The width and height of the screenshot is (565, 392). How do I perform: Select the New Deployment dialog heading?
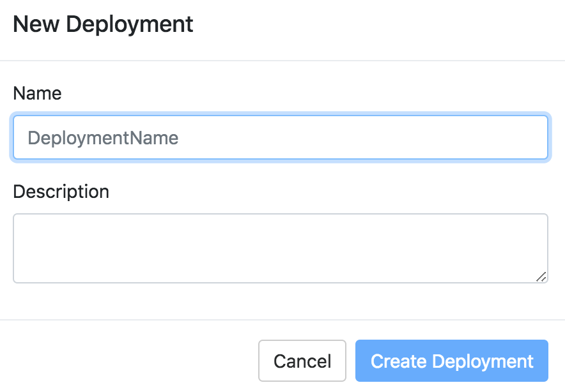(103, 24)
